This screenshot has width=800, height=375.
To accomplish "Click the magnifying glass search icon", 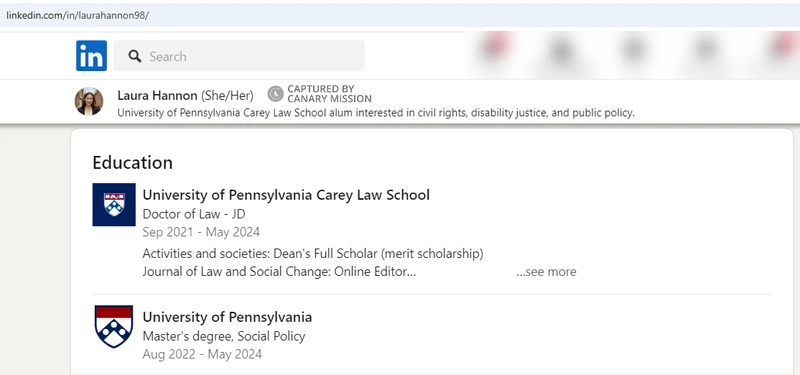I will [x=135, y=56].
